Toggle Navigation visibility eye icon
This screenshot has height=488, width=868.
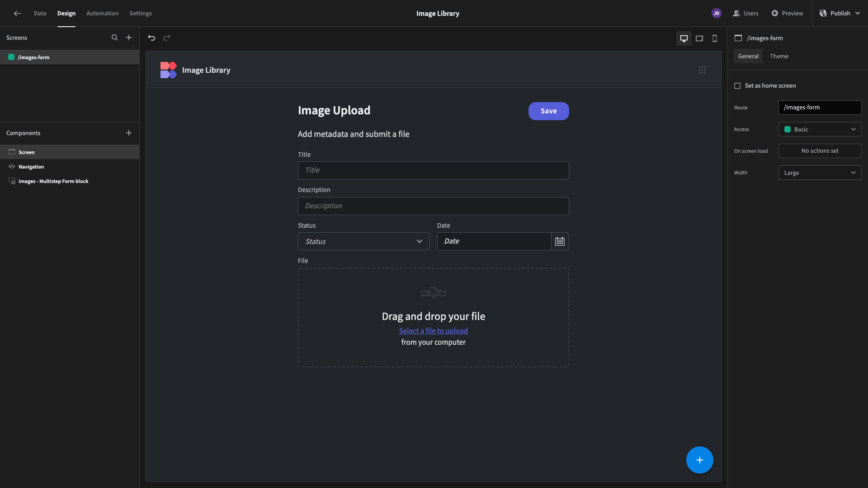point(12,167)
